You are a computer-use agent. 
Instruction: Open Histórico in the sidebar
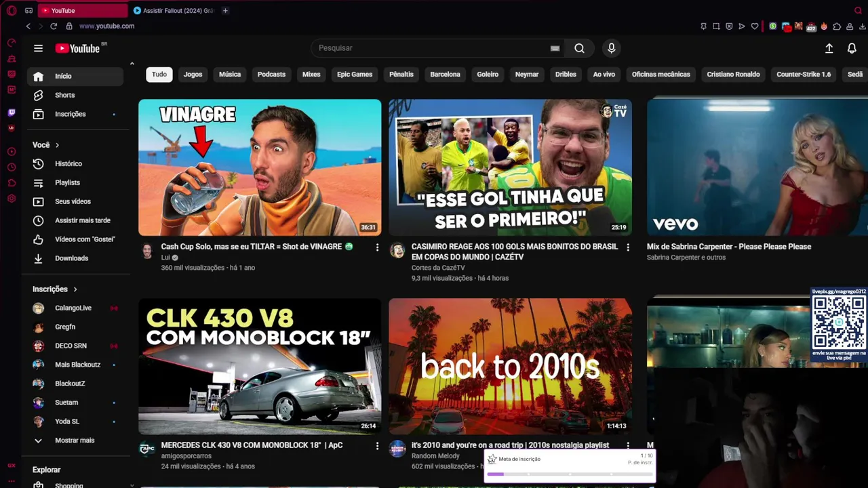[75, 163]
